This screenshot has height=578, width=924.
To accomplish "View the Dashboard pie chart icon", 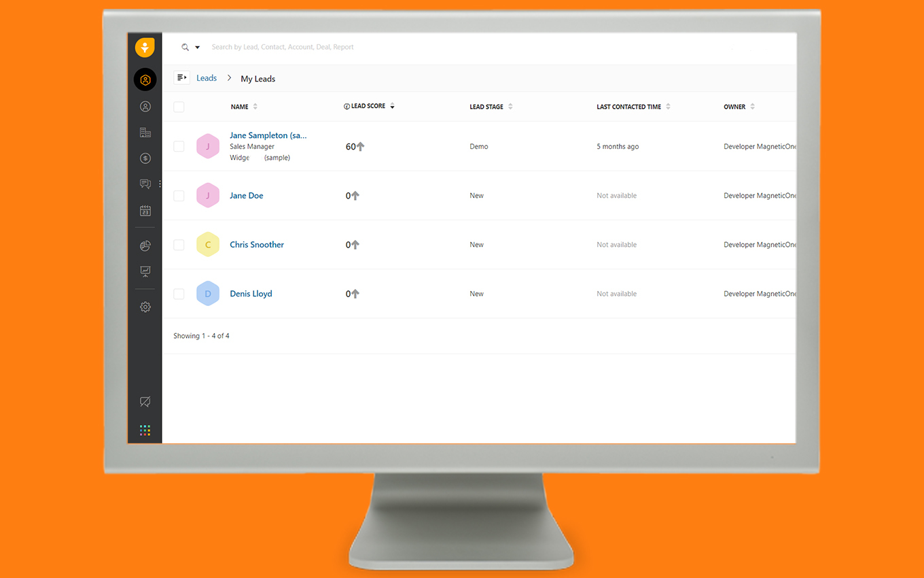I will (x=145, y=245).
